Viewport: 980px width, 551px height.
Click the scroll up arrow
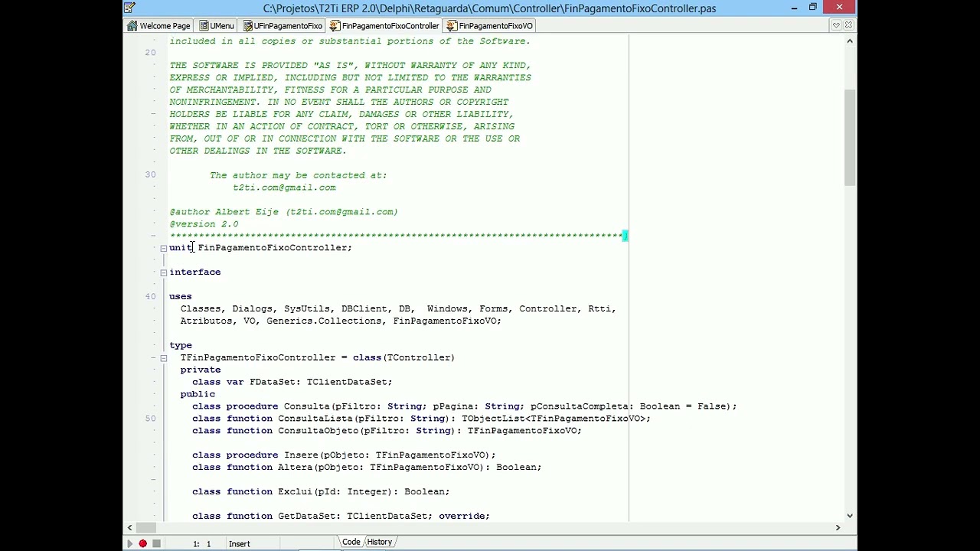[x=850, y=41]
